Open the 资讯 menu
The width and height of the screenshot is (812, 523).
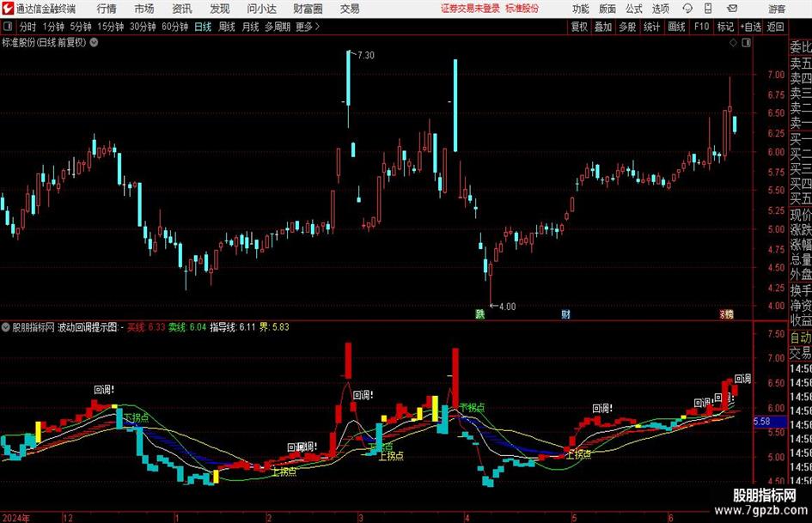point(182,9)
